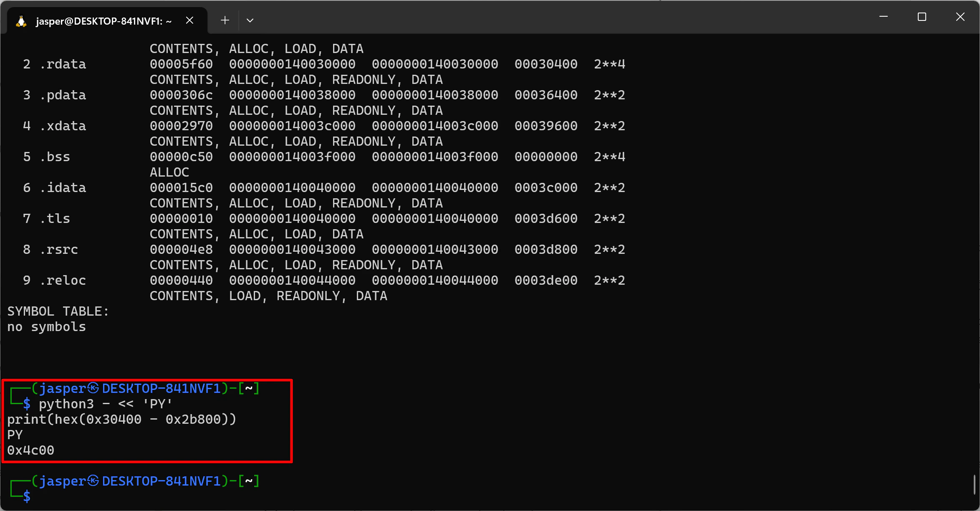Click file offset 0003de00
The image size is (980, 511).
tap(546, 281)
